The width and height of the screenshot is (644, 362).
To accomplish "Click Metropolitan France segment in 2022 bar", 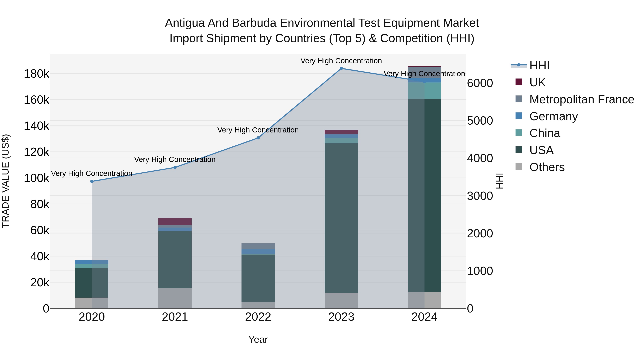I will [258, 246].
